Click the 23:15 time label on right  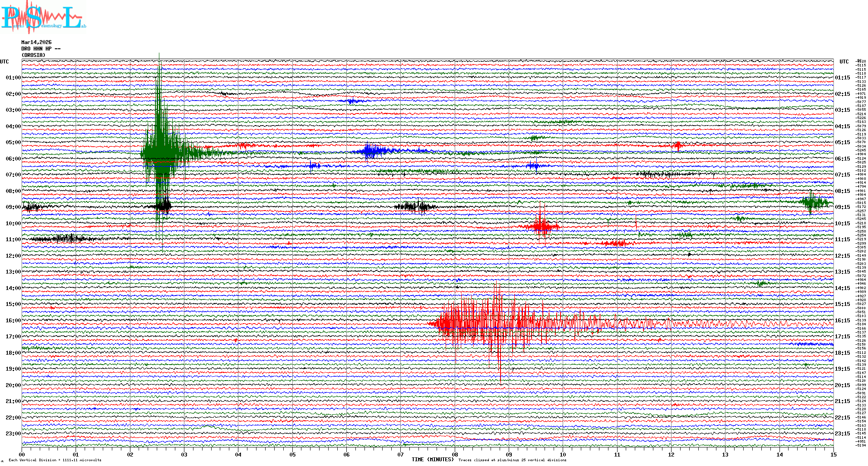tap(842, 434)
